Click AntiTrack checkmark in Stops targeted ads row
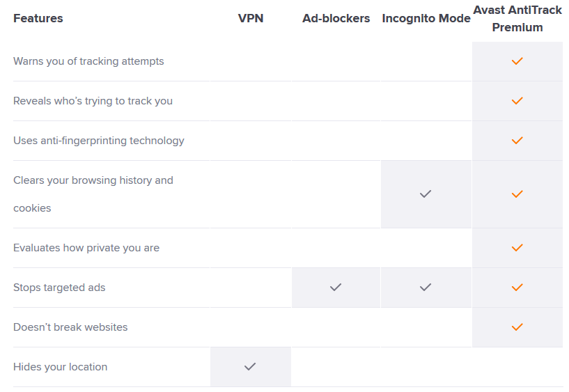 517,287
